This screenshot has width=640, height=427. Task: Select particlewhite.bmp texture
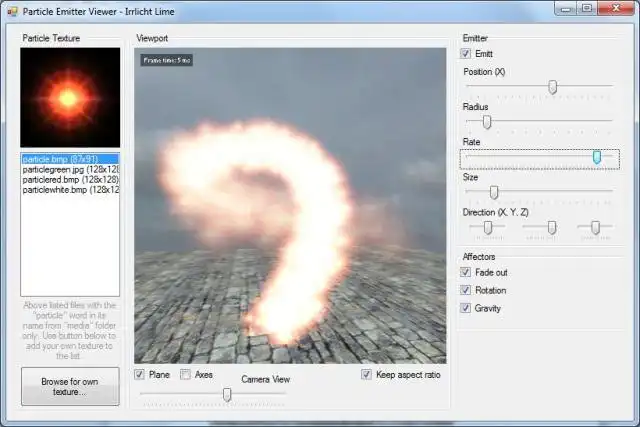click(70, 190)
